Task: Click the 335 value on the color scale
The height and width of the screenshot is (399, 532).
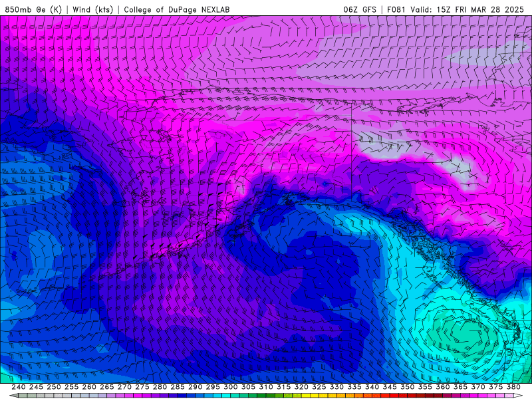Action: coord(354,387)
